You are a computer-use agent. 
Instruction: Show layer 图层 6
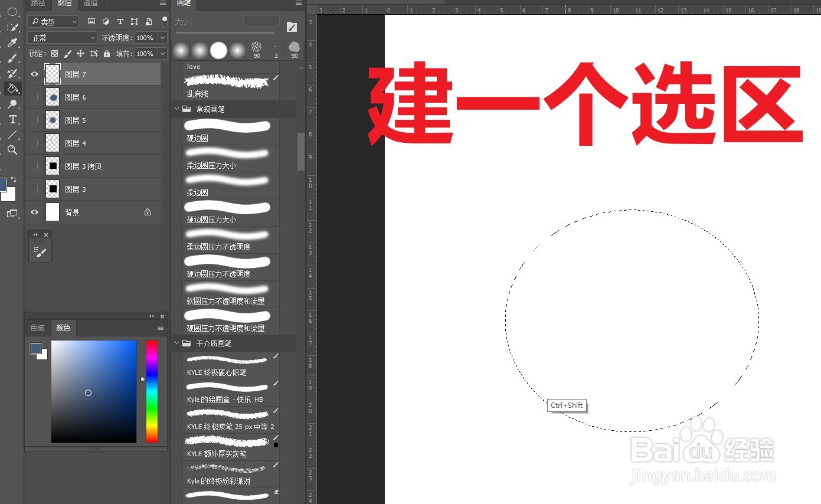pos(34,97)
